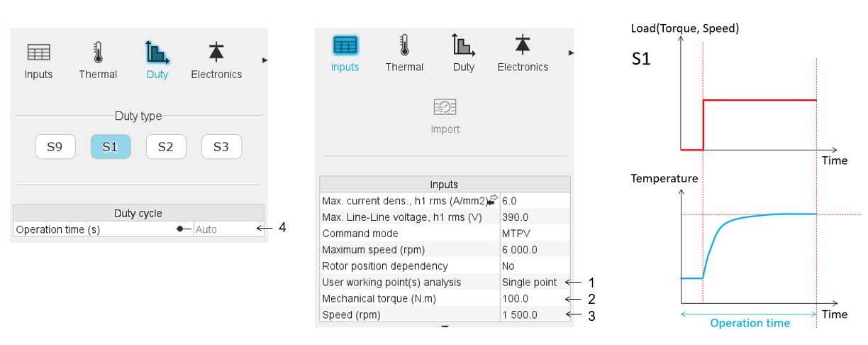Click the gray Inputs table icon beside Thermal

38,53
